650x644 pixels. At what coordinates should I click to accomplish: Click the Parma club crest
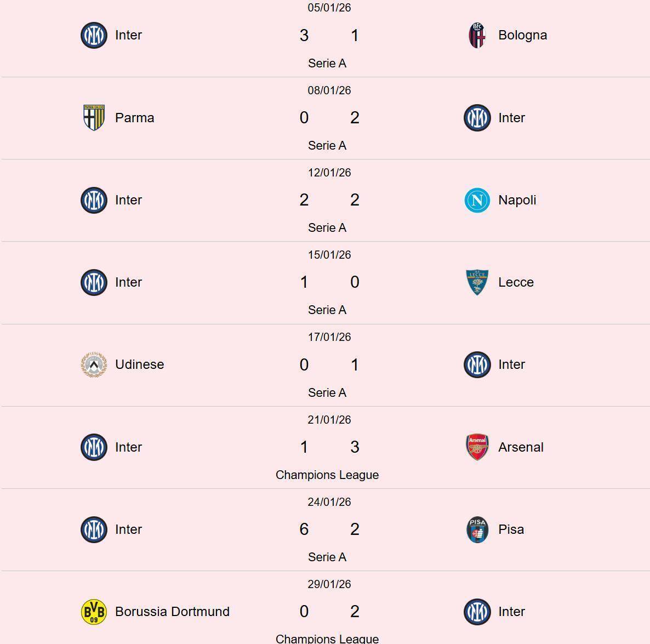[x=94, y=118]
